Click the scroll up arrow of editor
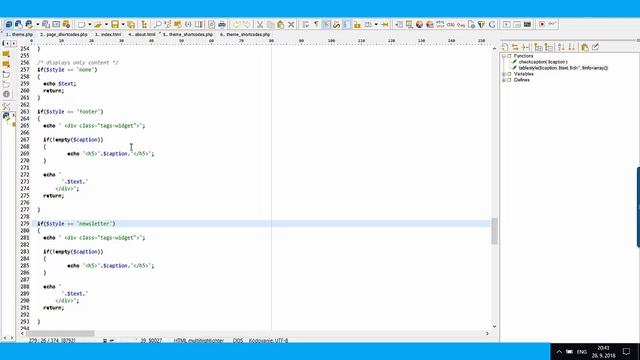640x360 pixels. pyautogui.click(x=494, y=48)
